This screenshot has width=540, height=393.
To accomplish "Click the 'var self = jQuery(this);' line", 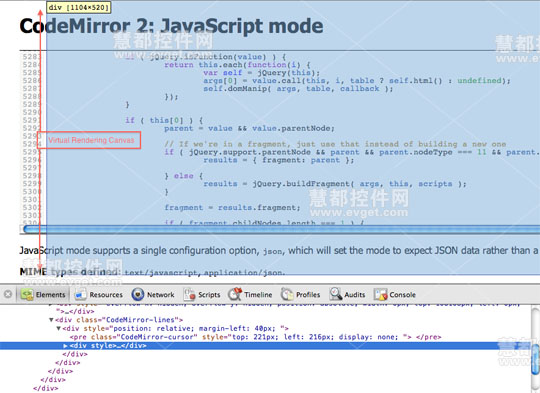I will tap(261, 73).
